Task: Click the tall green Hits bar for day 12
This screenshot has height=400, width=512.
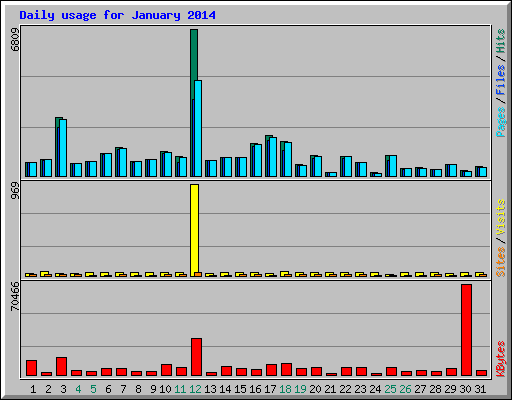Action: (x=194, y=64)
